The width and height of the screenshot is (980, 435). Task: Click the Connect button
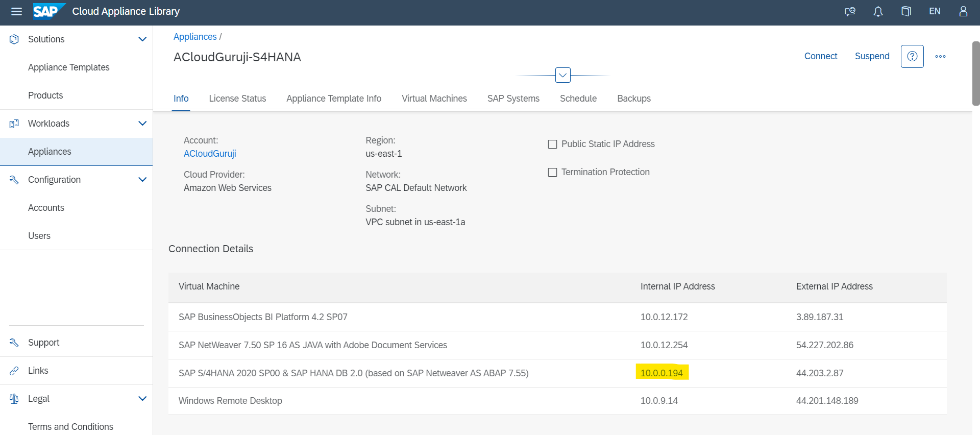click(820, 56)
